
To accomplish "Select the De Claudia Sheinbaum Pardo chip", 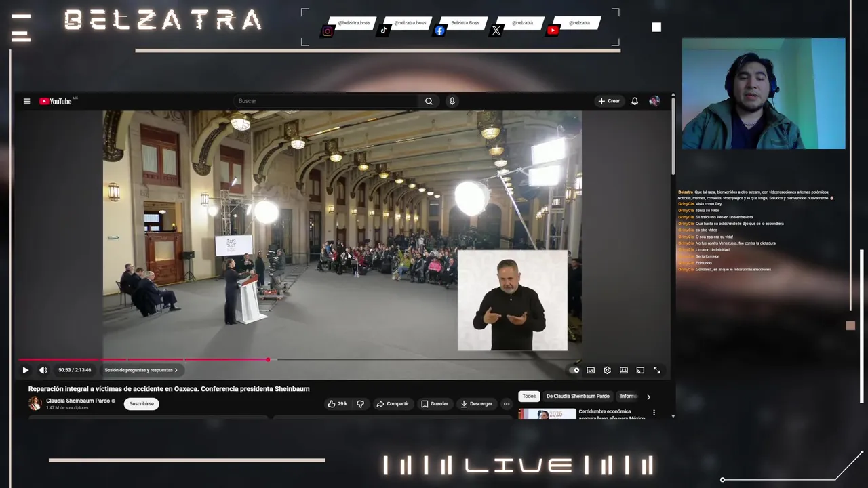I will coord(578,396).
